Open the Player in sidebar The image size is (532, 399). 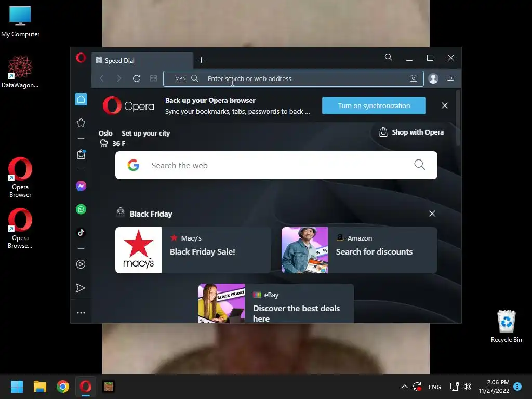[81, 264]
